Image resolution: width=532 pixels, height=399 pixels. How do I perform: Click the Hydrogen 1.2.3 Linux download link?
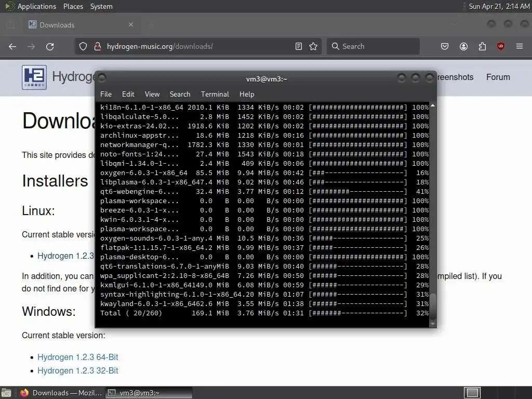click(65, 256)
